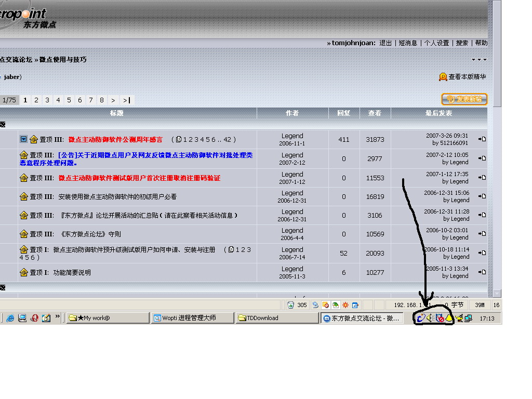Click the house icon beside 功能简要说明
Screen dimensions: 532x399
24,272
